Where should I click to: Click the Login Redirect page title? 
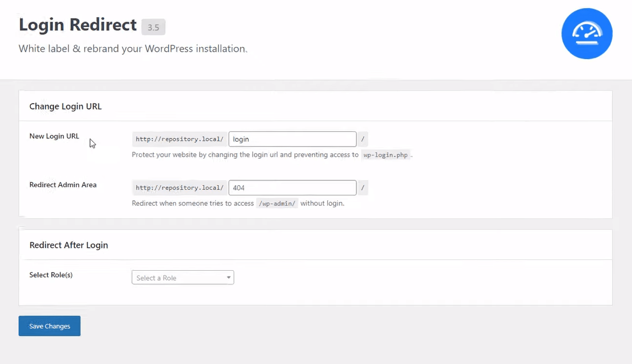tap(78, 24)
